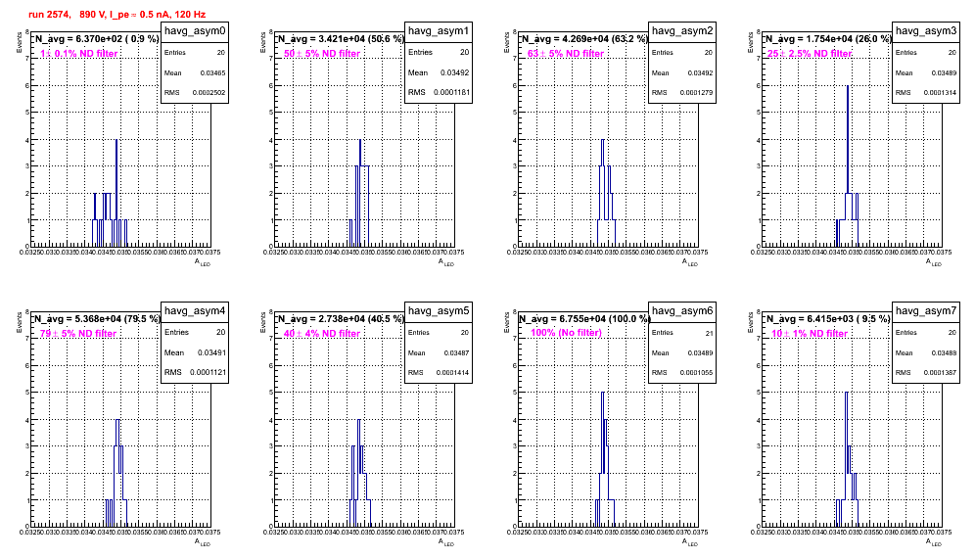Select the havg_asym6 stats box title
The width and height of the screenshot is (975, 560).
click(682, 311)
